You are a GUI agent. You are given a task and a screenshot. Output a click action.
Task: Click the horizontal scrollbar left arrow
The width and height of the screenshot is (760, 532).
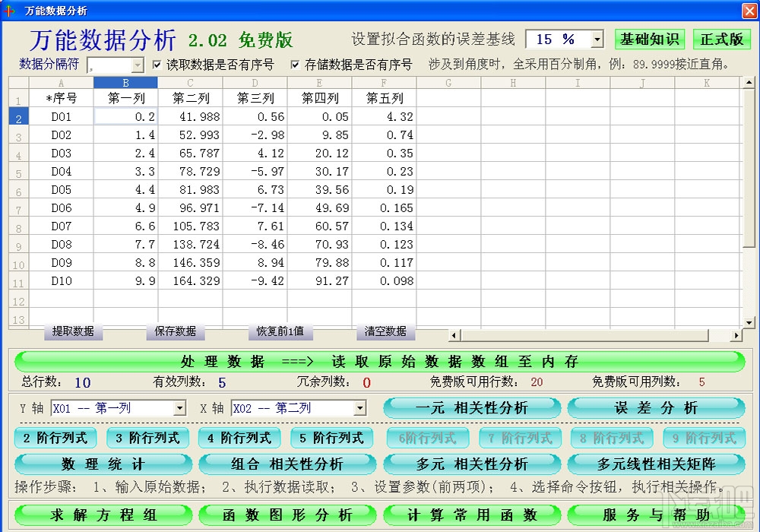click(454, 335)
